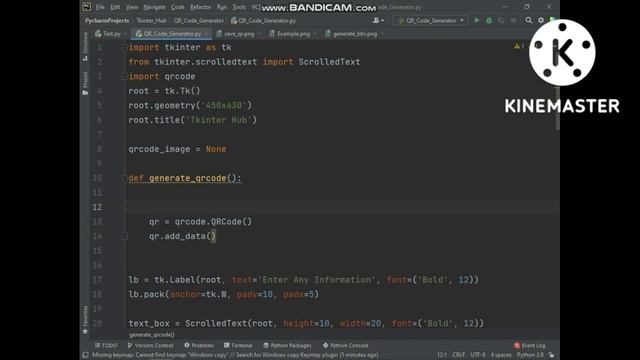Collapse the generate_qrcode function on line 10
Image resolution: width=640 pixels, height=360 pixels.
pyautogui.click(x=124, y=178)
